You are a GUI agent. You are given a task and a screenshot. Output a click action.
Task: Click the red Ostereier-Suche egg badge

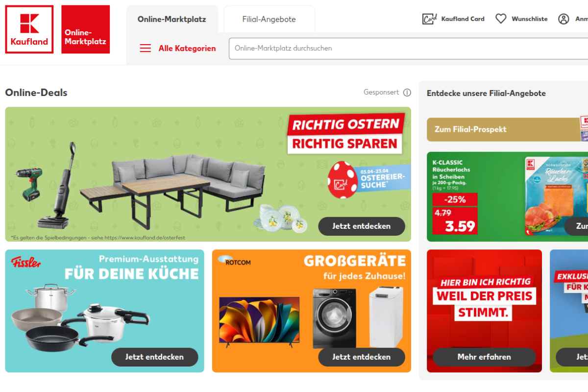point(343,179)
